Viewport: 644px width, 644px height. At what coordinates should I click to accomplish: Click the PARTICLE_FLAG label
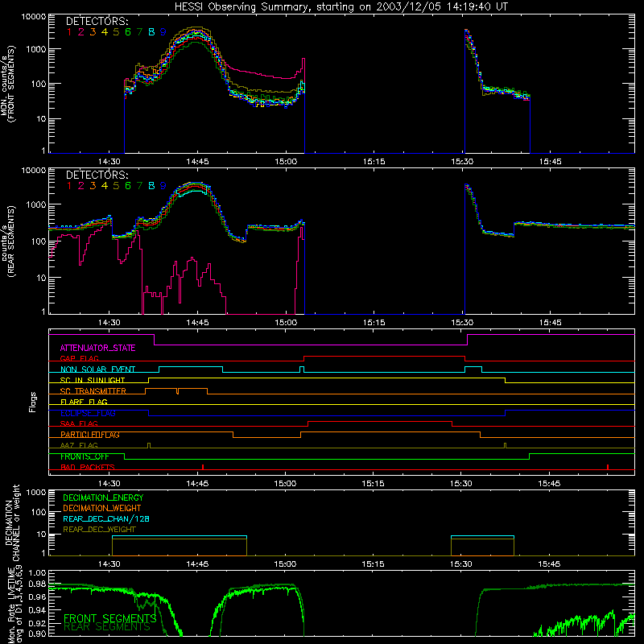(90, 435)
